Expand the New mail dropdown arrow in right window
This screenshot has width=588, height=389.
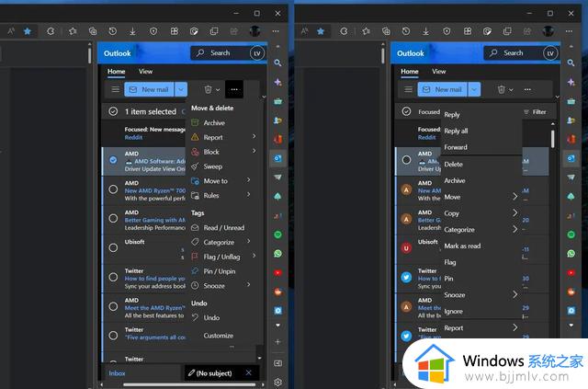[474, 89]
